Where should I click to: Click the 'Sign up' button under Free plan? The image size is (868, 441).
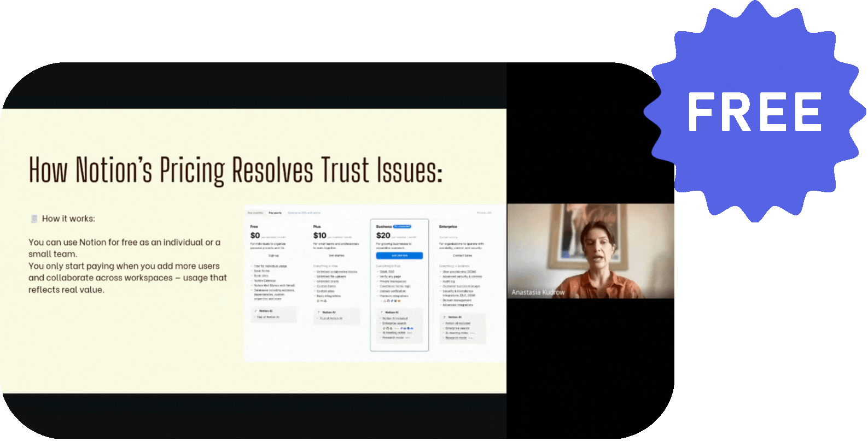coord(273,256)
